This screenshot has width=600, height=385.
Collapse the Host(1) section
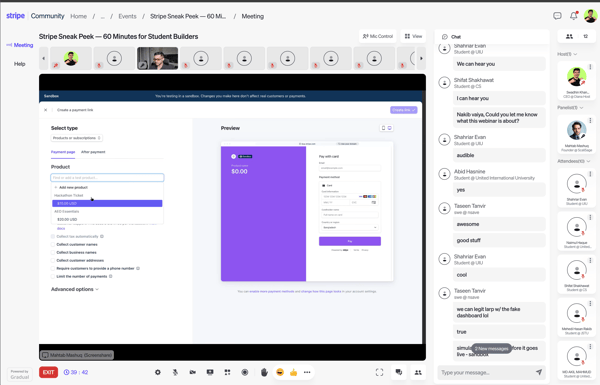(567, 54)
